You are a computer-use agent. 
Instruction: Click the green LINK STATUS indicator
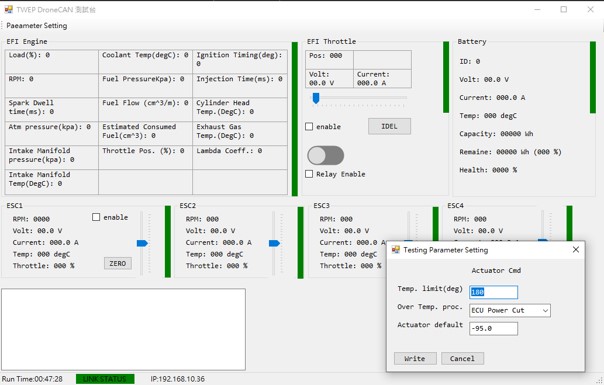click(105, 379)
